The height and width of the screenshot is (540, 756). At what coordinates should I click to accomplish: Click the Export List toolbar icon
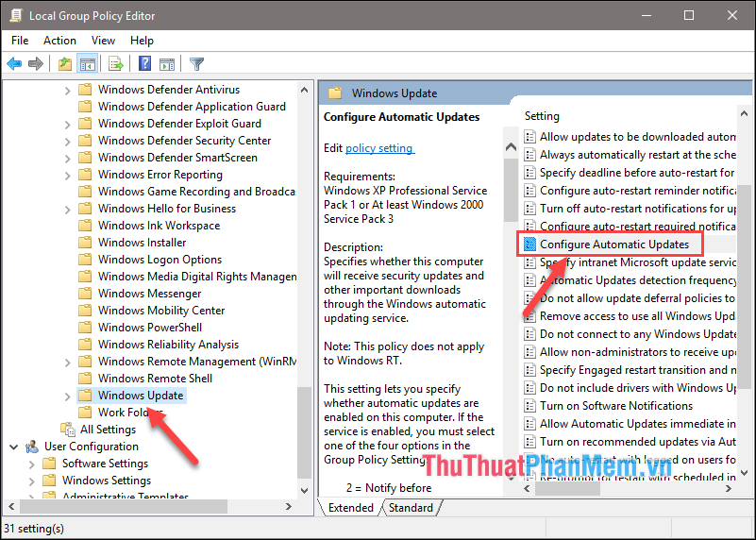[116, 63]
